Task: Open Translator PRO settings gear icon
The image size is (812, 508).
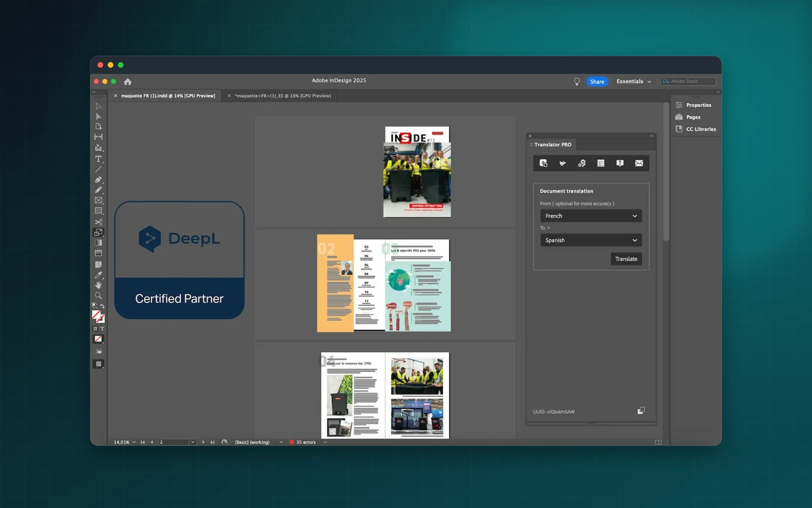Action: point(582,163)
